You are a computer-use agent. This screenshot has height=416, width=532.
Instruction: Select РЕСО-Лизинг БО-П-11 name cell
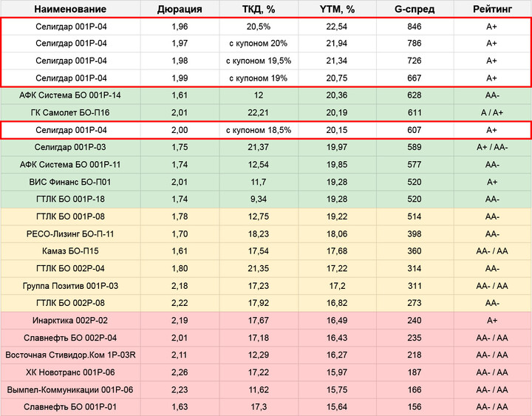tap(70, 233)
